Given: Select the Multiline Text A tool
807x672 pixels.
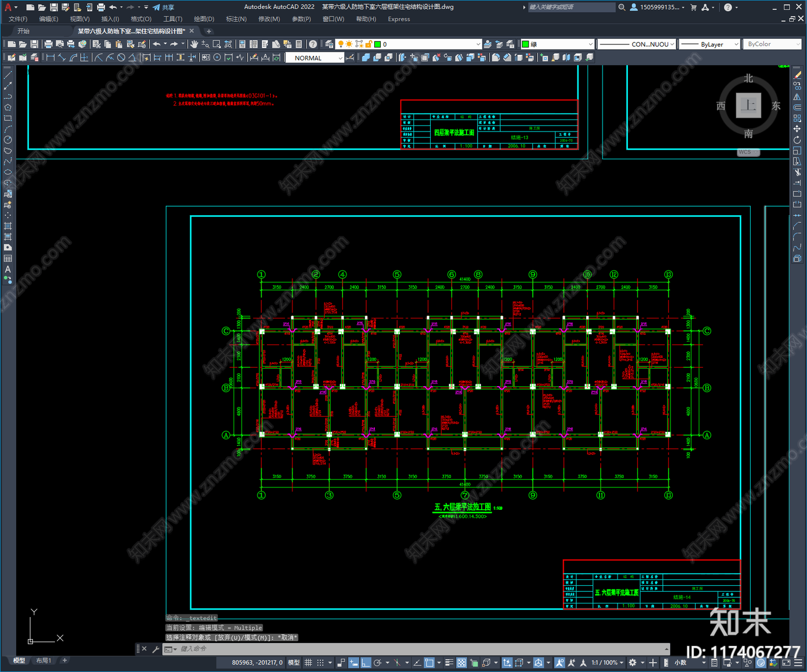Looking at the screenshot, I should click(x=8, y=269).
